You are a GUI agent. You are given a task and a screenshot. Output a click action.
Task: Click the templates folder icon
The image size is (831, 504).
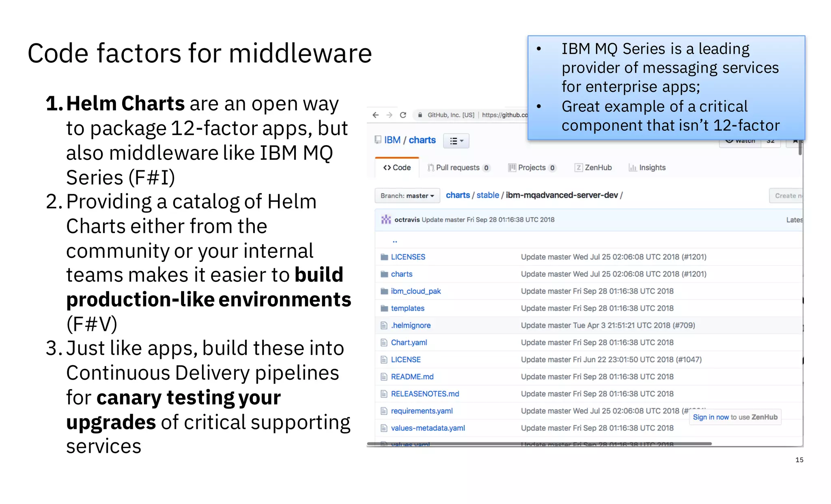click(384, 308)
